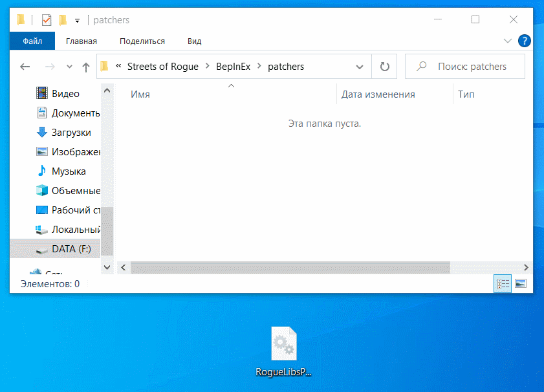The image size is (544, 392).
Task: Select the RogueLibsP... desktop file
Action: (x=283, y=352)
